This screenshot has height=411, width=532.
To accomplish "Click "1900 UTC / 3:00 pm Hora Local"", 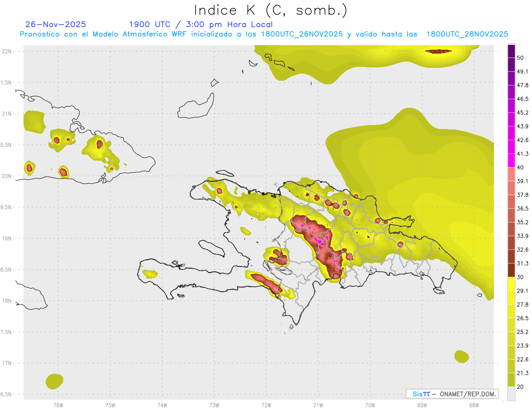I will [x=201, y=24].
